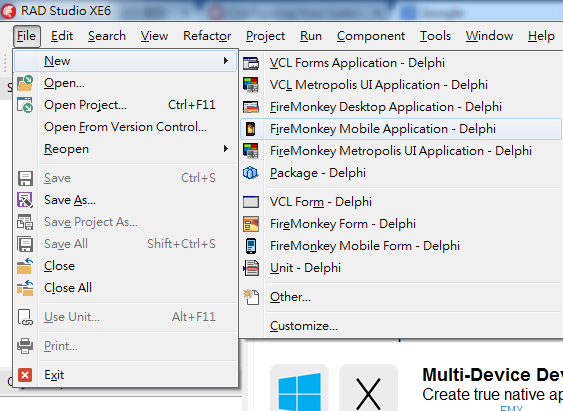Open the Component menu
The width and height of the screenshot is (563, 411).
(371, 36)
